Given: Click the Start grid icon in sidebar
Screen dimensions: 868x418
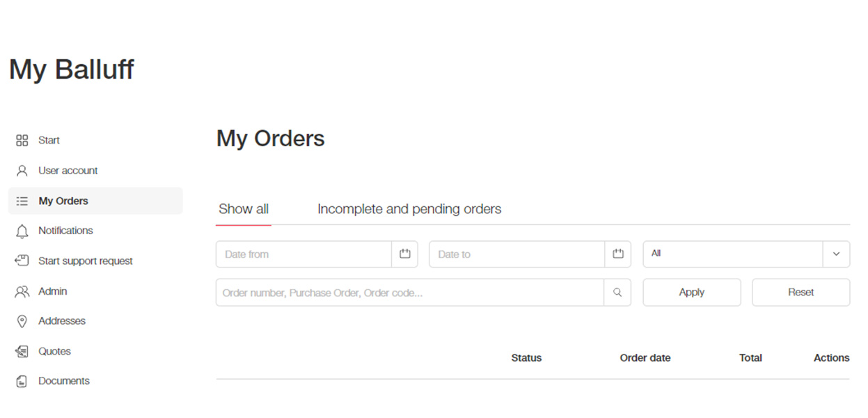Looking at the screenshot, I should (x=22, y=141).
